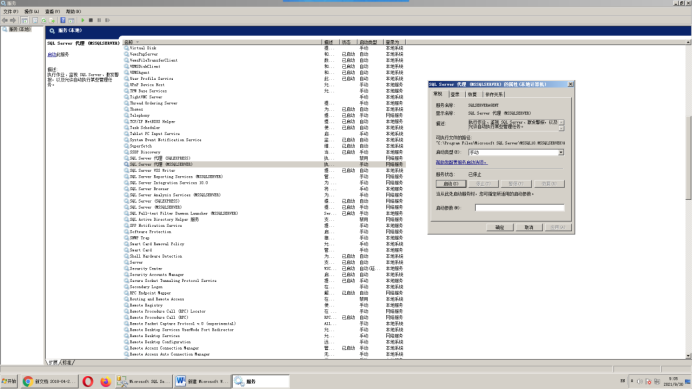Select the General (常规) tab in dialog

[x=438, y=94]
